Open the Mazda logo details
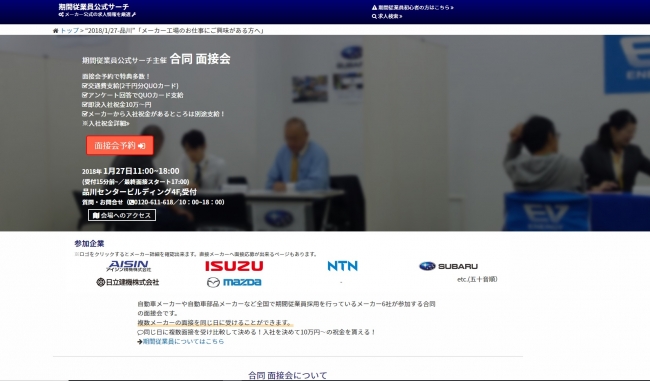650x381 pixels. point(234,282)
